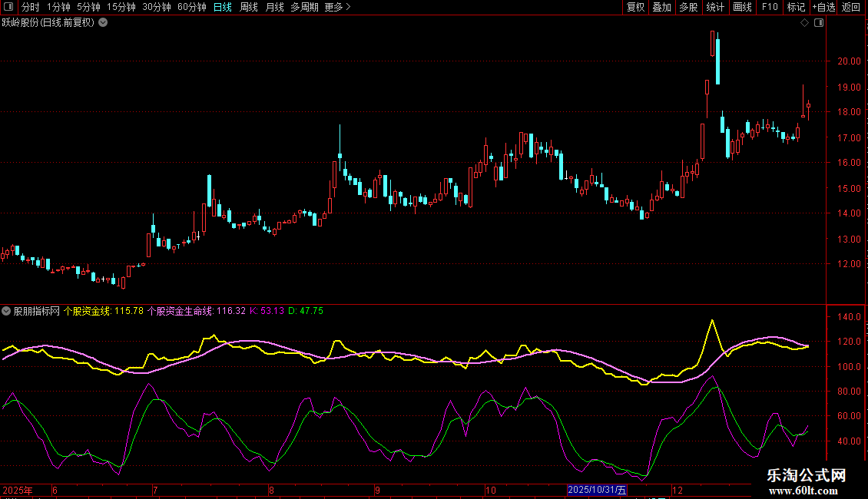Open 统计 statistics tool
This screenshot has width=868, height=499.
point(715,7)
